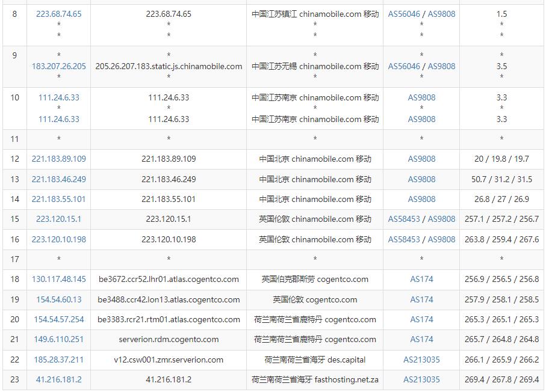This screenshot has width=546, height=392.
Task: Select latency value 265.3 / 265.1 / 265.3
Action: pos(501,319)
